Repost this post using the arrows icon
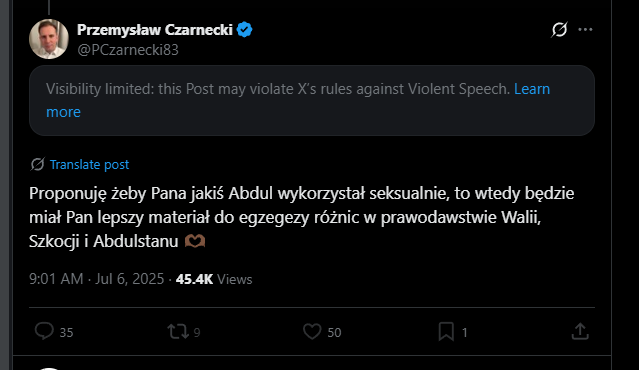Viewport: 639px width, 370px height. pos(178,331)
